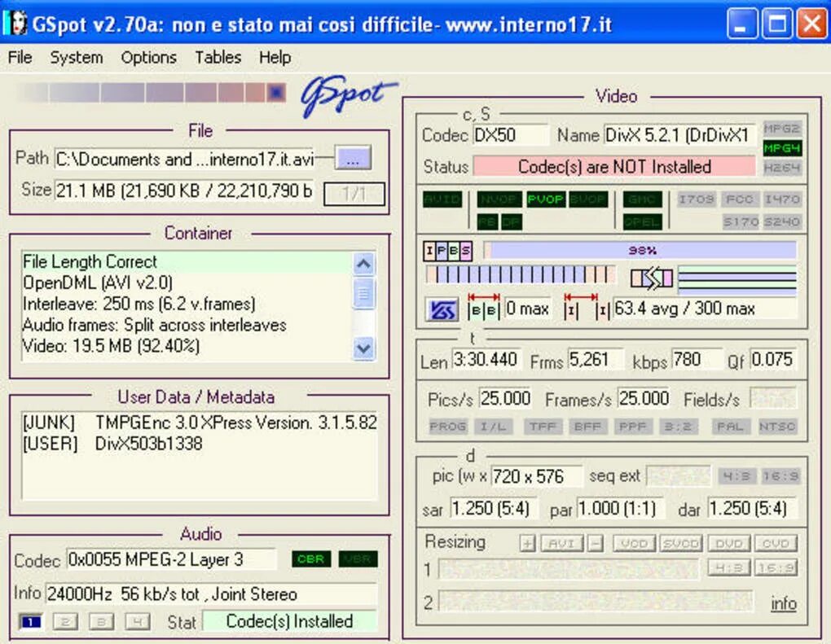Click the S240 indicator
This screenshot has width=831, height=644.
pyautogui.click(x=782, y=221)
